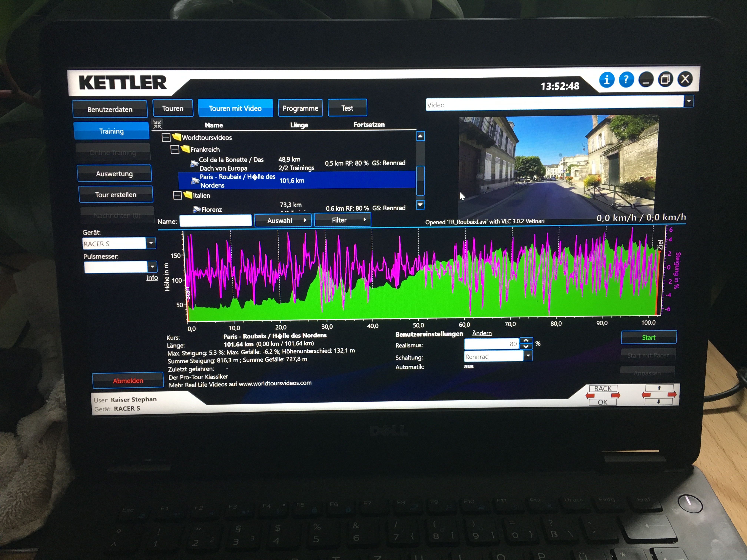Click the Realismus value field
This screenshot has width=747, height=560.
(x=492, y=344)
